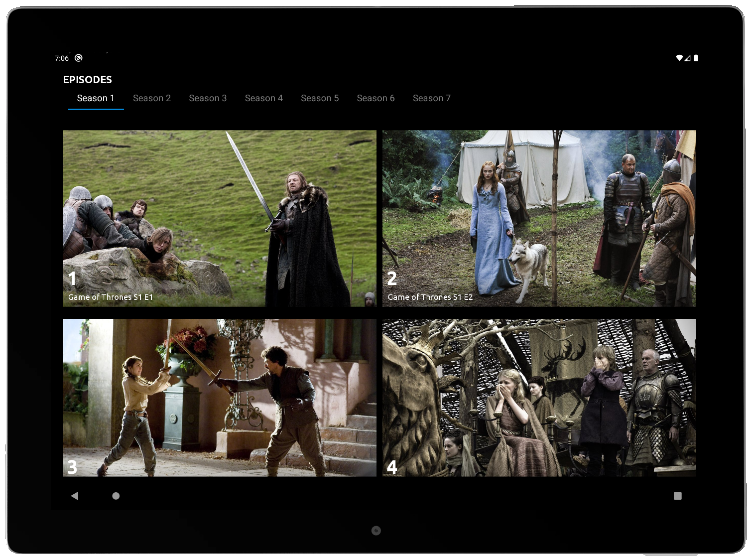Play episode 3 sword training thumbnail
The width and height of the screenshot is (750, 560).
pos(220,398)
